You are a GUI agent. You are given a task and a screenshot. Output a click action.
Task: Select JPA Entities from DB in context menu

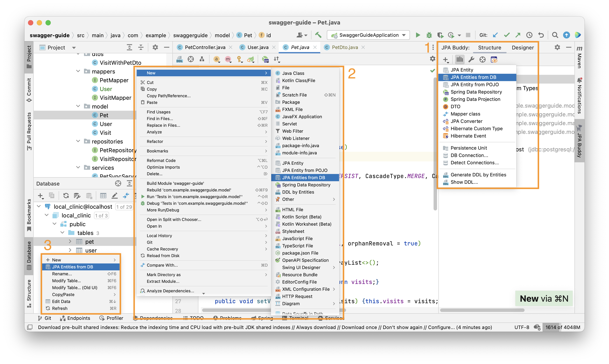point(304,177)
